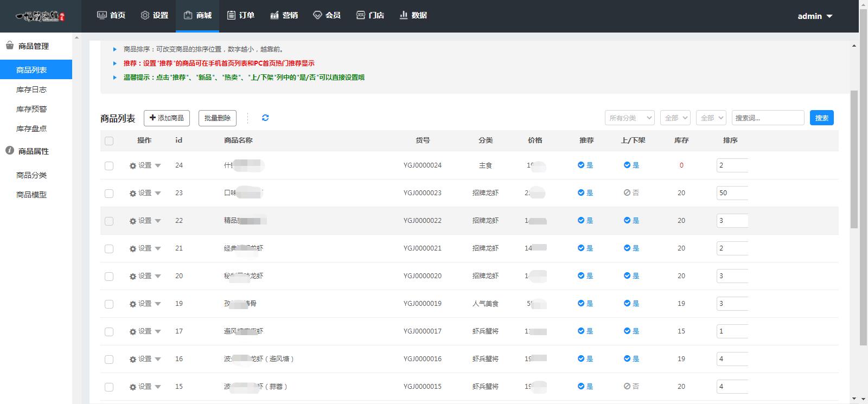Click the bar chart icon beside 数据
The height and width of the screenshot is (404, 868).
click(x=404, y=15)
